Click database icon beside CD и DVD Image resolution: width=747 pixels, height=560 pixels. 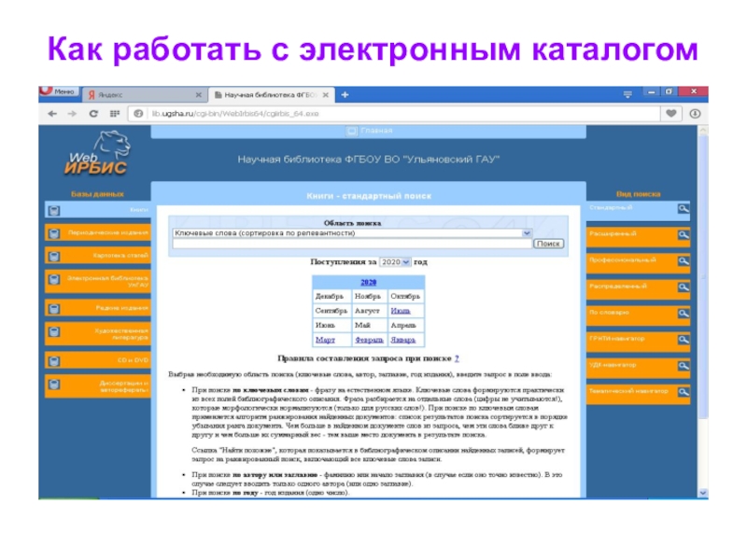pos(52,358)
